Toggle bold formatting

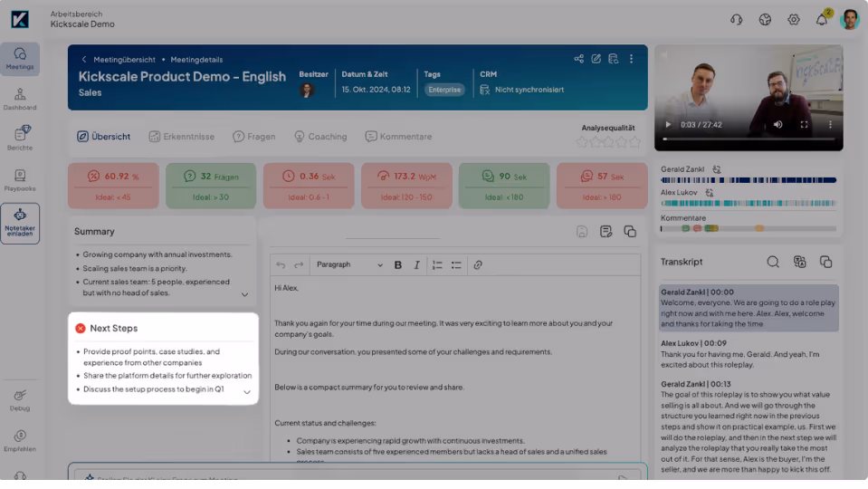coord(397,265)
